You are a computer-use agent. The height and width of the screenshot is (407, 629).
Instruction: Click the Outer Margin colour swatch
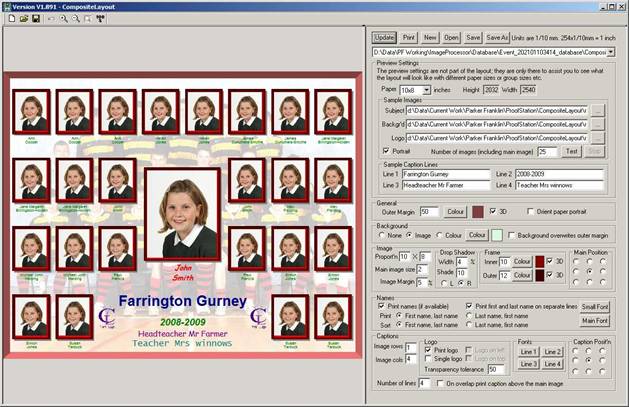[x=478, y=211]
